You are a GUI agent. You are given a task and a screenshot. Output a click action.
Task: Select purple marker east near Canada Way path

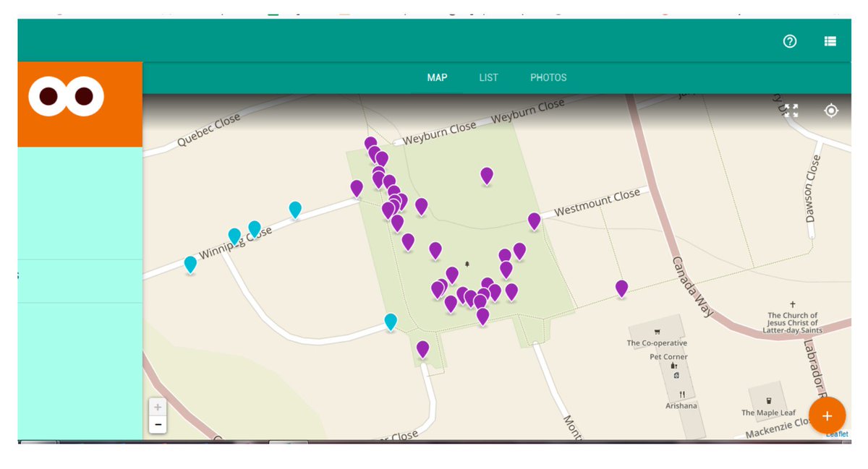click(621, 288)
